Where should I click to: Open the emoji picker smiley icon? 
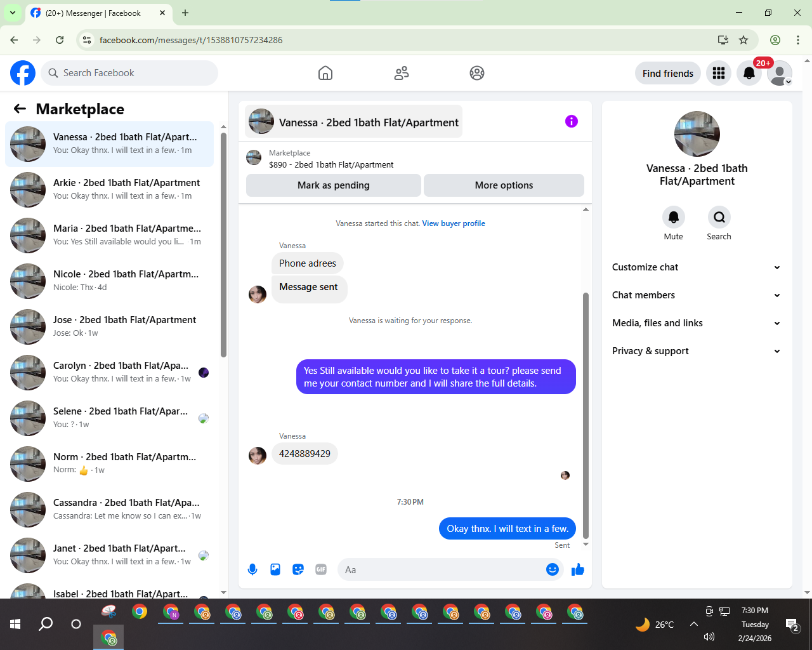pos(553,569)
